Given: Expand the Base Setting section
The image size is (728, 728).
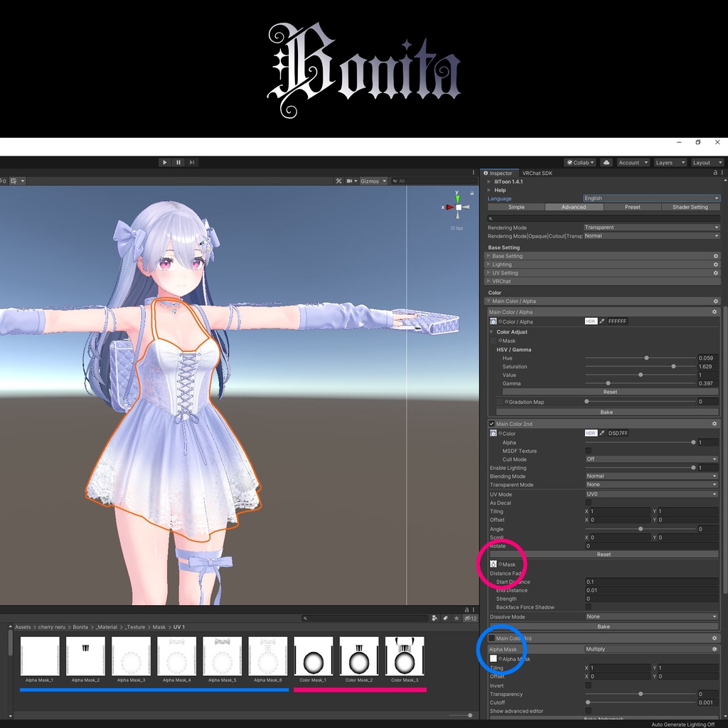Looking at the screenshot, I should click(x=491, y=255).
